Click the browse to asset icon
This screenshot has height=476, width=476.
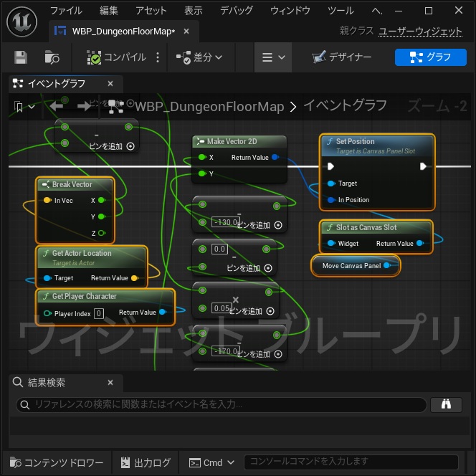[52, 57]
